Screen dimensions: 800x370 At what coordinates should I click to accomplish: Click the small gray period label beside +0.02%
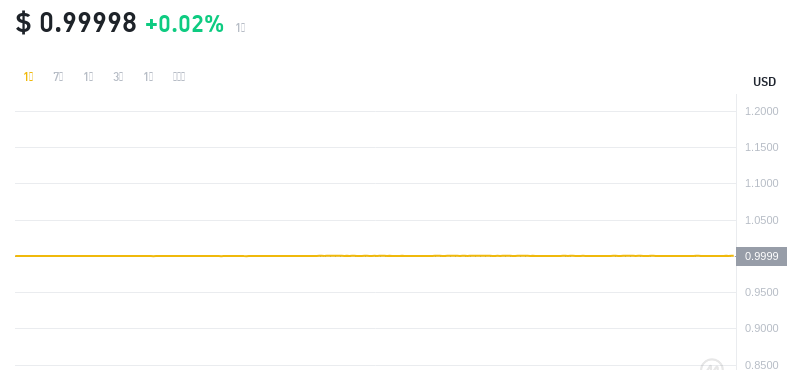coord(240,28)
